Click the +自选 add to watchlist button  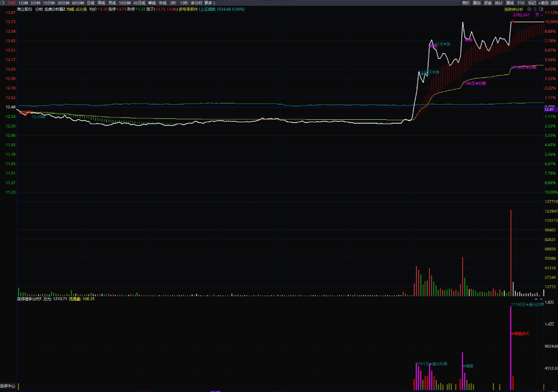tap(543, 2)
